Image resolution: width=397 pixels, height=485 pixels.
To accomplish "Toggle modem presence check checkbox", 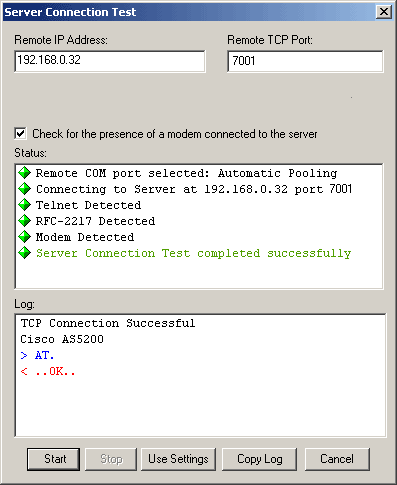I will pyautogui.click(x=20, y=134).
